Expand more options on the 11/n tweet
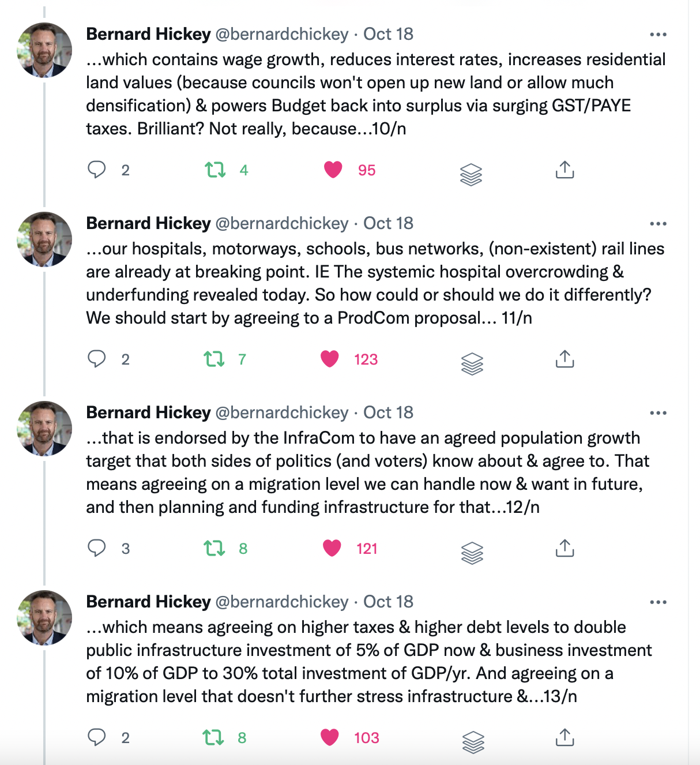The image size is (700, 765). tap(658, 224)
